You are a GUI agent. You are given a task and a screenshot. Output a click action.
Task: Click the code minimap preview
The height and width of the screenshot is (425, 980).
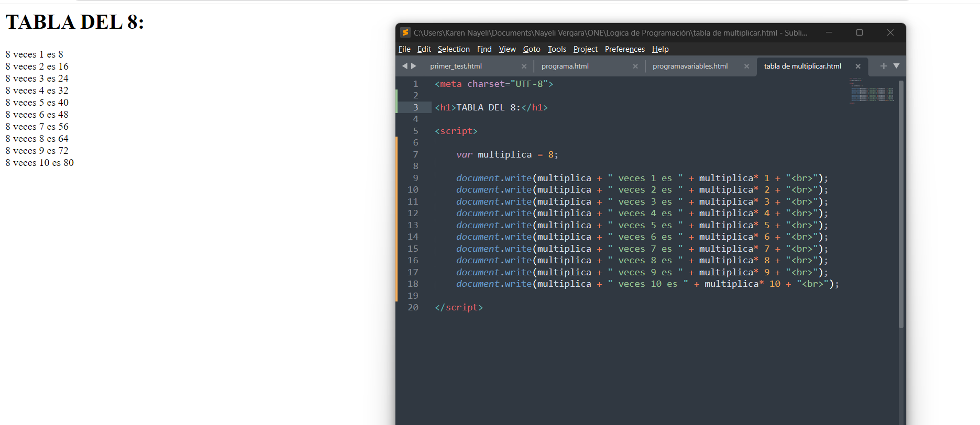pos(872,92)
